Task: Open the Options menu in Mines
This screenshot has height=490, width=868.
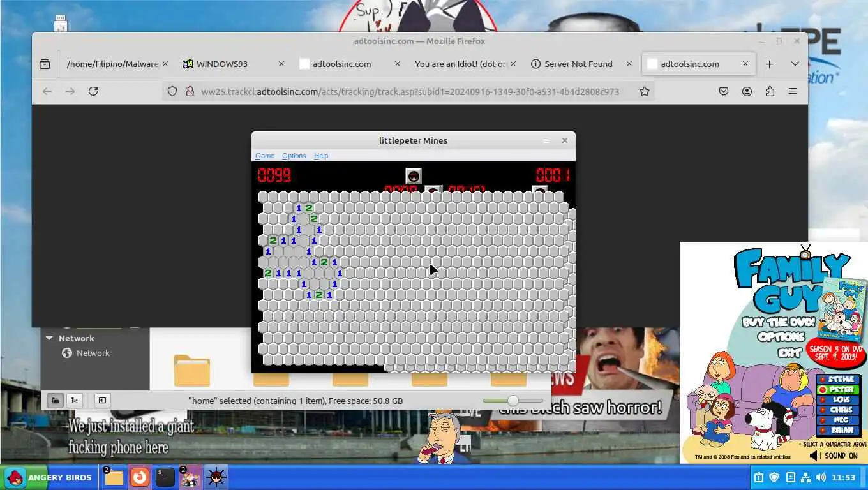Action: tap(294, 156)
